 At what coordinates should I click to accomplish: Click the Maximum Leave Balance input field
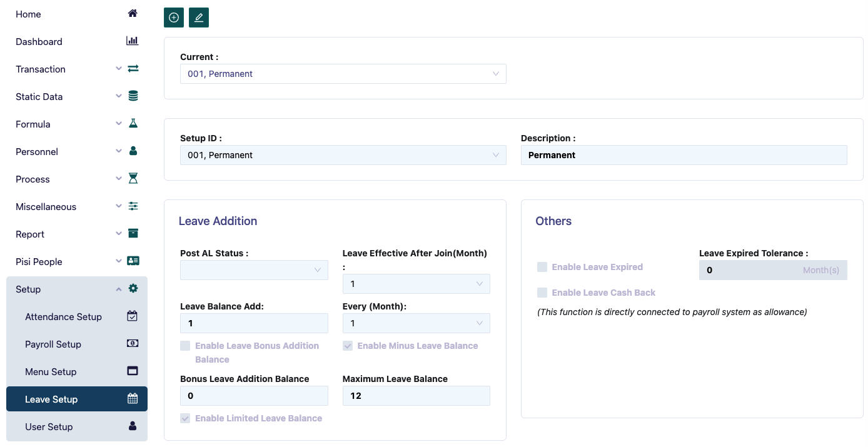coord(416,396)
